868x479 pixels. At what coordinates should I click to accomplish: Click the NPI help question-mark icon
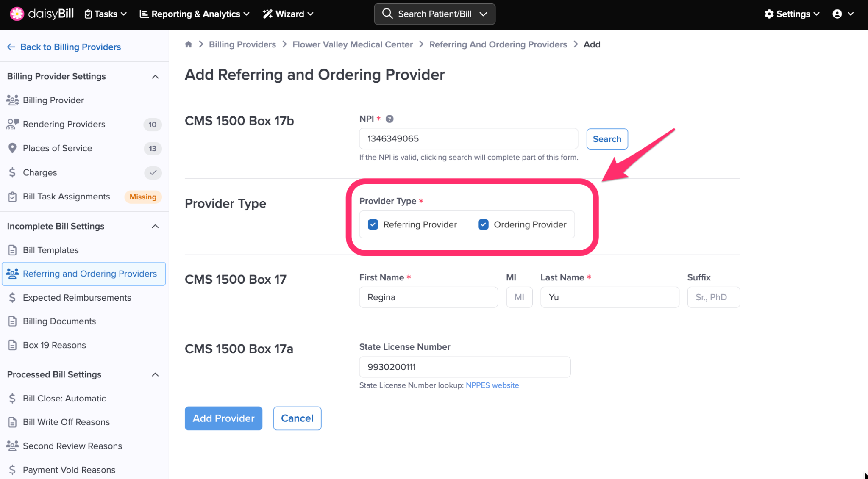coord(389,119)
